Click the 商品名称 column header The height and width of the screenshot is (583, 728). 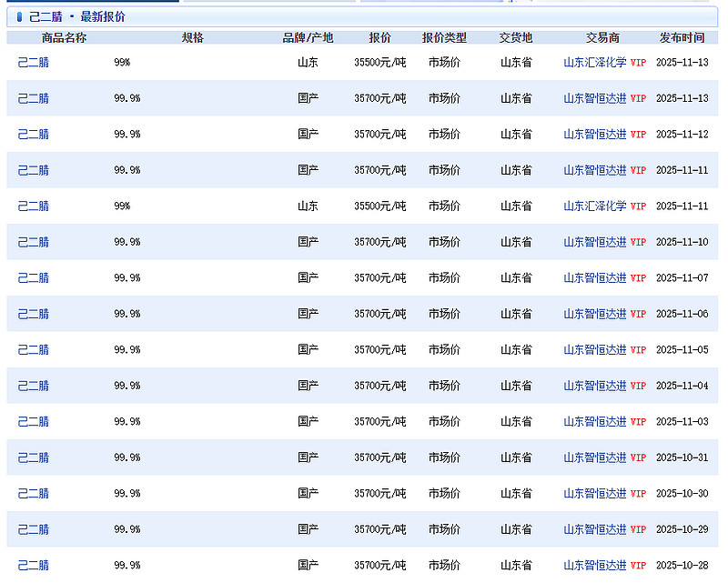pyautogui.click(x=64, y=37)
